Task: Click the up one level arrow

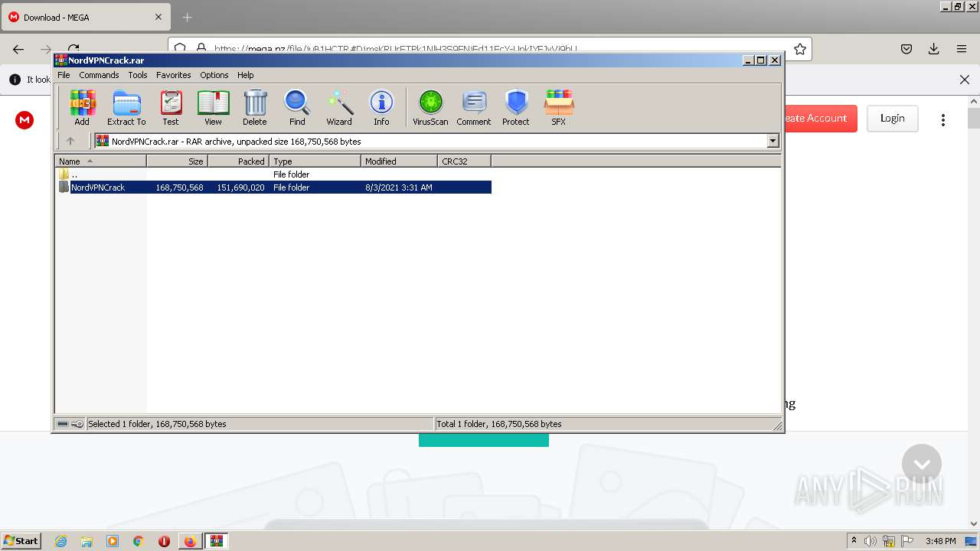Action: click(x=70, y=141)
